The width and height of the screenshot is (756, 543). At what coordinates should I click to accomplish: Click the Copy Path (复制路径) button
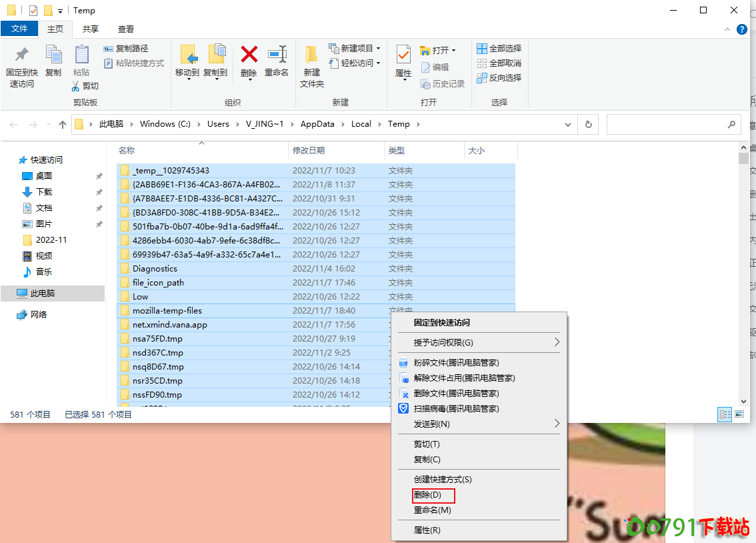click(126, 49)
